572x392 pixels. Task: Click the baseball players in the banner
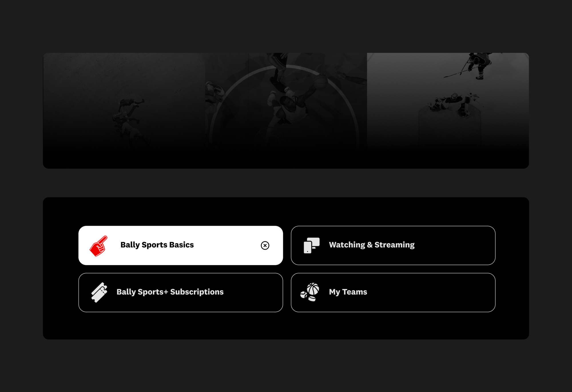[130, 120]
